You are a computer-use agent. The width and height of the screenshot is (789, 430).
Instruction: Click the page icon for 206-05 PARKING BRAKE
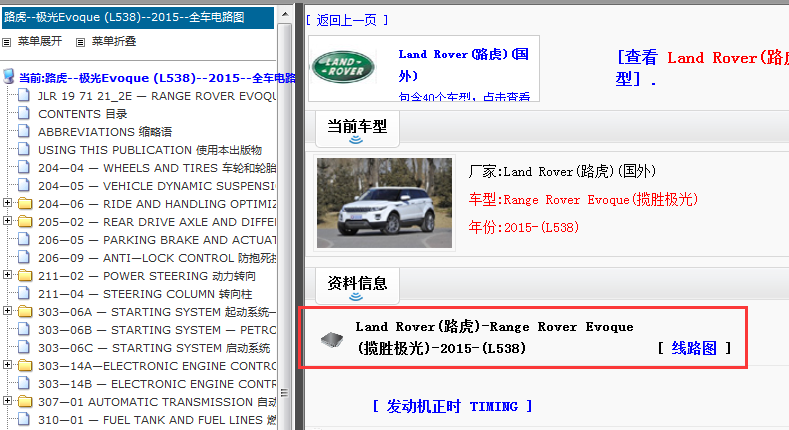24,239
